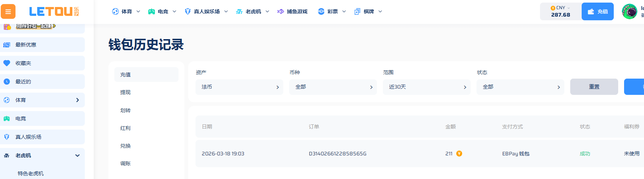
Task: Open the 范围 dropdown showing 近30天
Action: click(427, 87)
